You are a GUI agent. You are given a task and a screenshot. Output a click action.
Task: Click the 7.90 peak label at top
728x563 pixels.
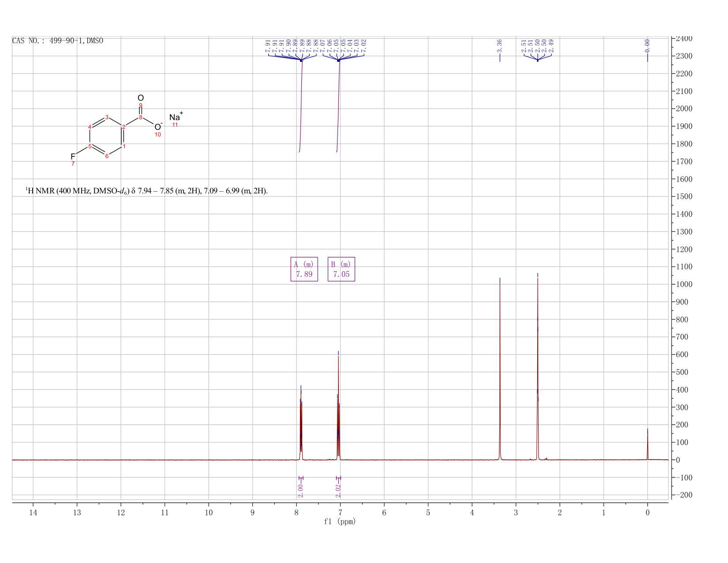point(289,46)
